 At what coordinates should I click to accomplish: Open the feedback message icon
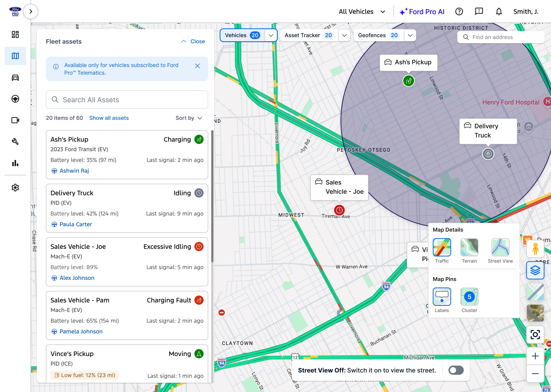[x=479, y=12]
